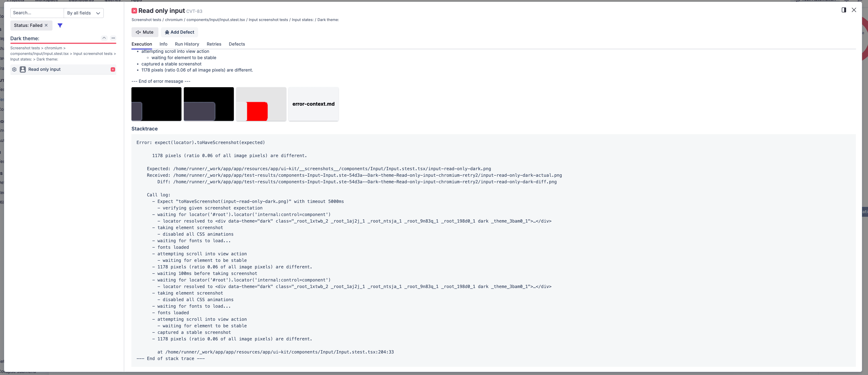This screenshot has height=375, width=868.
Task: Click the 'Input screenshot tests' breadcrumb segment
Action: coord(268,20)
